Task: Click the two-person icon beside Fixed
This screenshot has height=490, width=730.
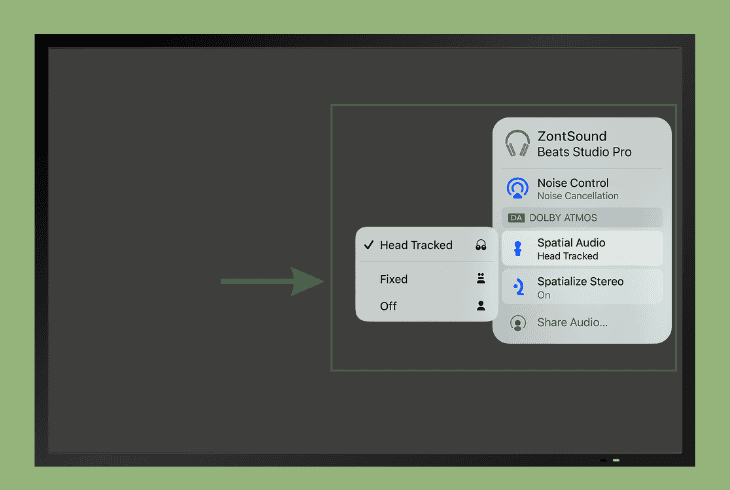Action: click(481, 279)
